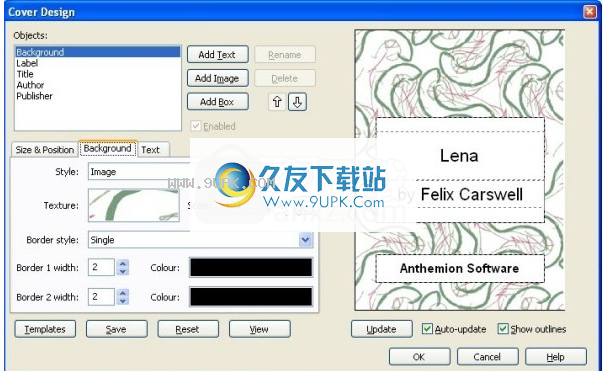Click the Add Text button

tap(218, 55)
